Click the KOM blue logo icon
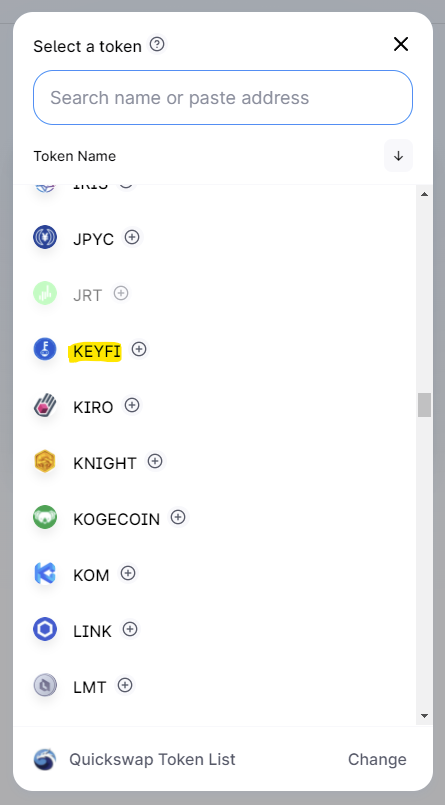445x805 pixels. click(x=45, y=573)
